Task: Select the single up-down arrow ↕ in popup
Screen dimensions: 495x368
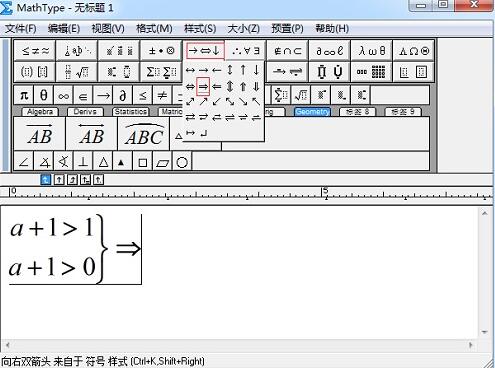Action: coord(230,70)
